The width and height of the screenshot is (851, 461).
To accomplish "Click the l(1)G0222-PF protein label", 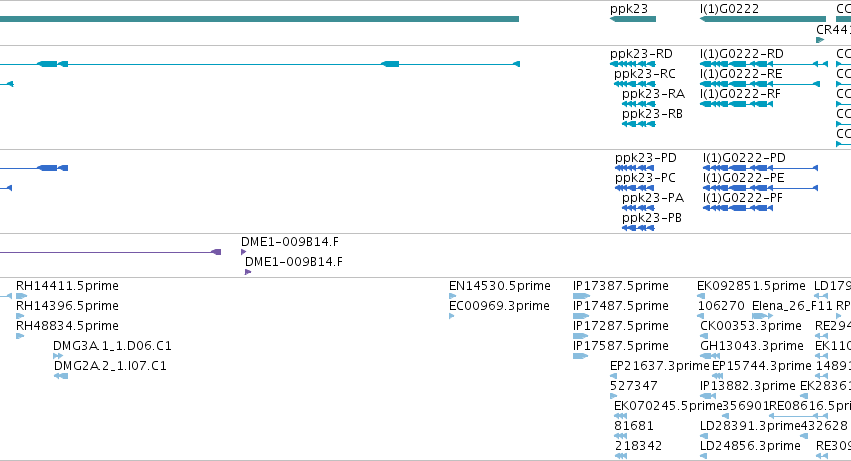I will pyautogui.click(x=743, y=198).
